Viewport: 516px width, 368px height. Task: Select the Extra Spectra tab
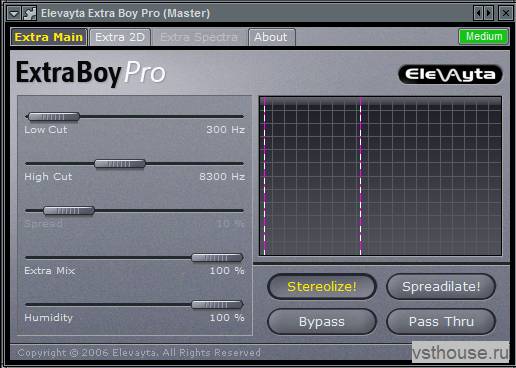[199, 37]
